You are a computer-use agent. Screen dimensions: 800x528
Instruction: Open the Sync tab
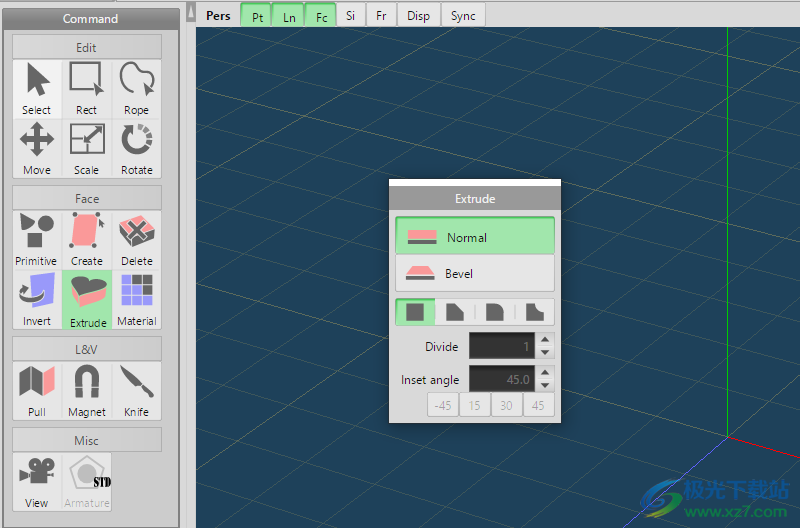pyautogui.click(x=463, y=16)
